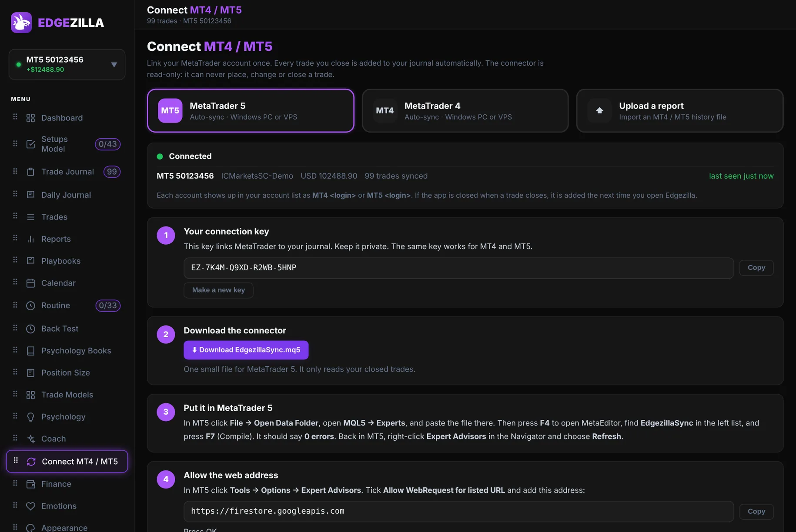The height and width of the screenshot is (532, 796).
Task: Open the Dashboard grid icon
Action: [30, 118]
